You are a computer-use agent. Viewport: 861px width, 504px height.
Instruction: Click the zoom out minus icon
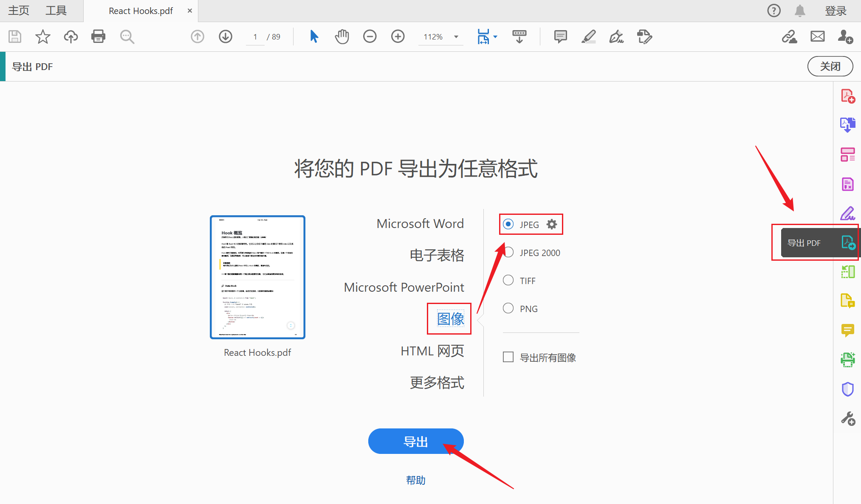370,37
